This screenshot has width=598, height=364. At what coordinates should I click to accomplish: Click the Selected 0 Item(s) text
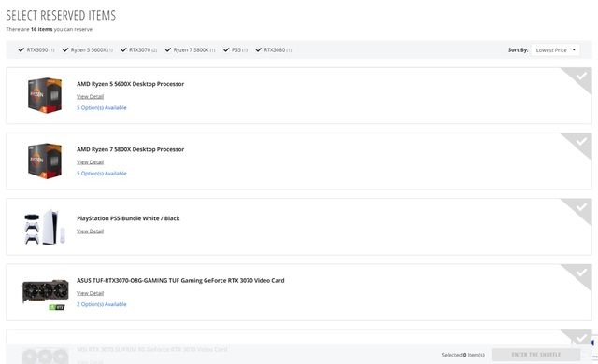point(463,355)
